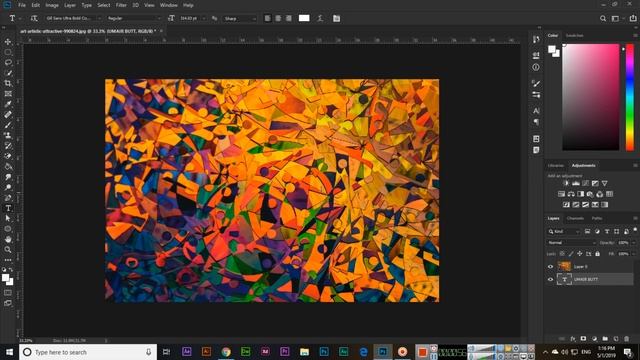Hide the UMAIR BUTT text layer
The image size is (640, 360).
[550, 280]
